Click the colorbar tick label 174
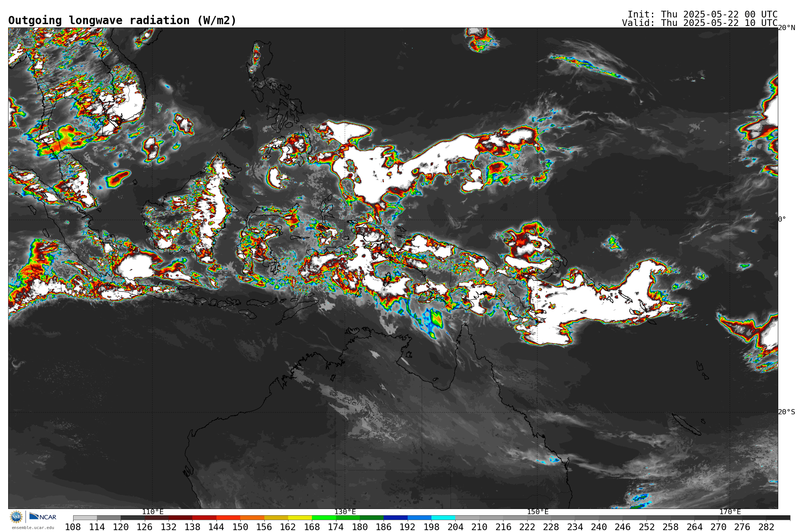The image size is (802, 532). 336,527
